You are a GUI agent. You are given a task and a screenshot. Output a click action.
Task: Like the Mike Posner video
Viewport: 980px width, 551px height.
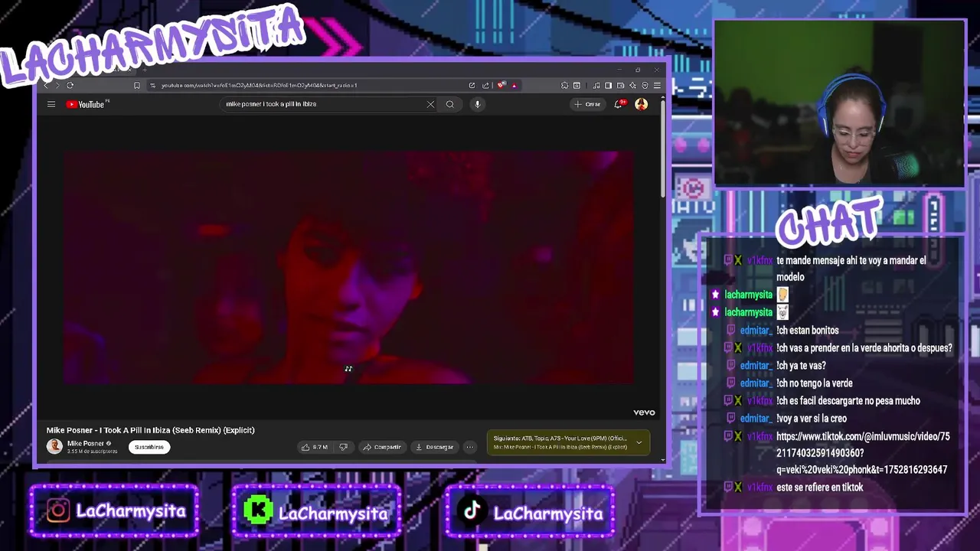coord(315,447)
